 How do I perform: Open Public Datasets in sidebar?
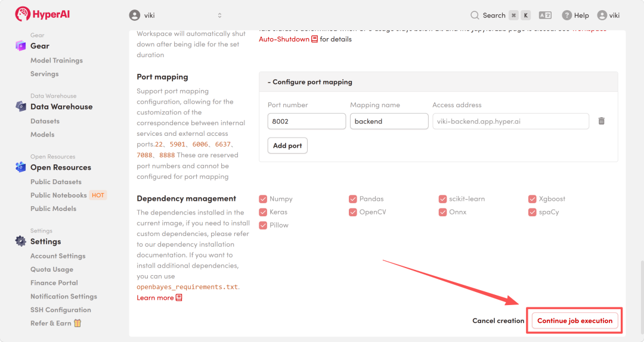[56, 182]
